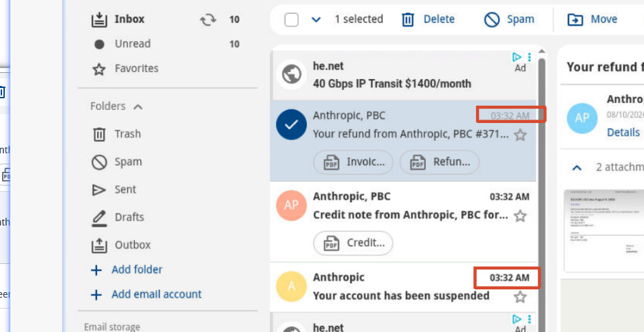Mark selected email as Spam
644x332 pixels.
tap(509, 19)
